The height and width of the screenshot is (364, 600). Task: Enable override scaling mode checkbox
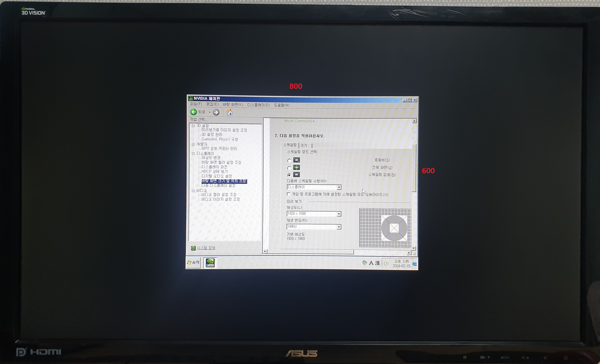tap(289, 194)
